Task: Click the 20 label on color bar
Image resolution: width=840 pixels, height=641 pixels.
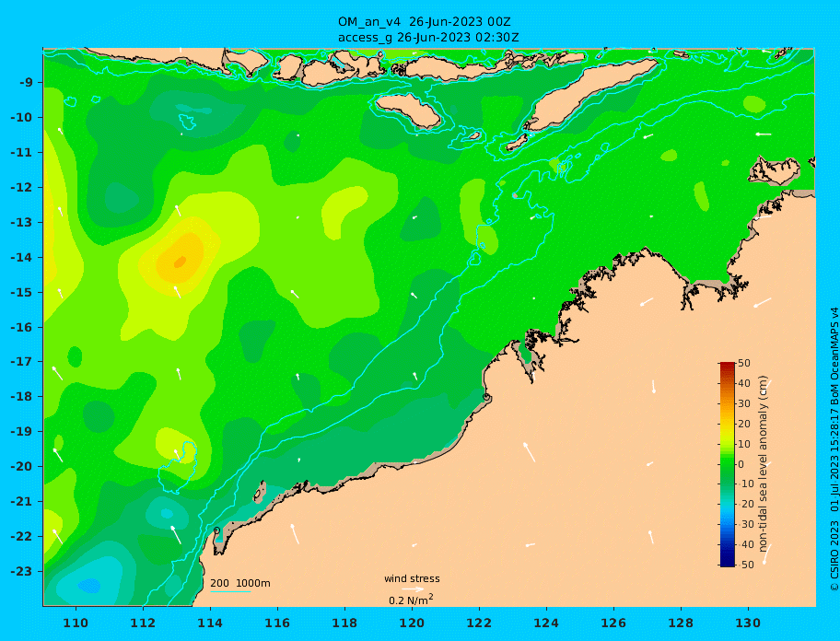Action: coord(744,424)
